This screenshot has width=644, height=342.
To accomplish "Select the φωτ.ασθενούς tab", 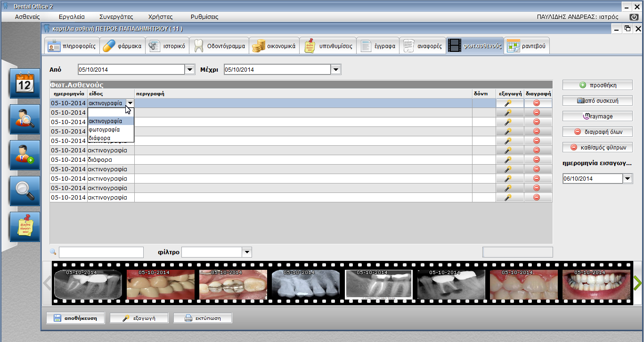I will pyautogui.click(x=475, y=46).
